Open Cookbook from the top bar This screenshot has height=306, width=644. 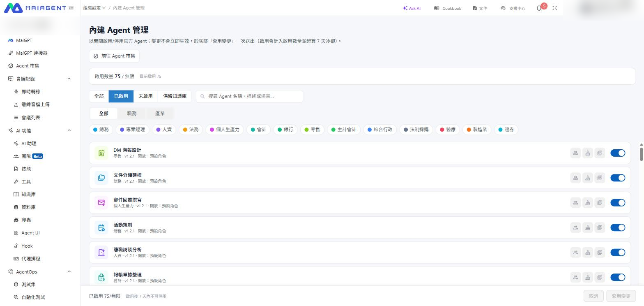pos(448,8)
